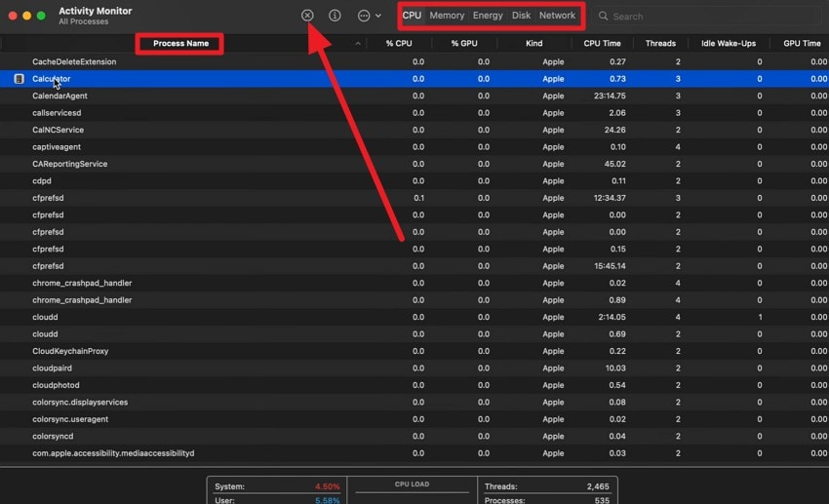Image resolution: width=829 pixels, height=504 pixels.
Task: Expand the chevron next to the ellipsis icon
Action: [378, 16]
